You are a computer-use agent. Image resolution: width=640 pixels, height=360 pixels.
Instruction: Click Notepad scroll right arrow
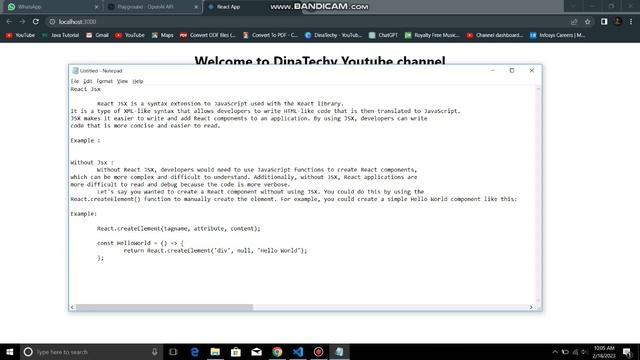coord(531,307)
